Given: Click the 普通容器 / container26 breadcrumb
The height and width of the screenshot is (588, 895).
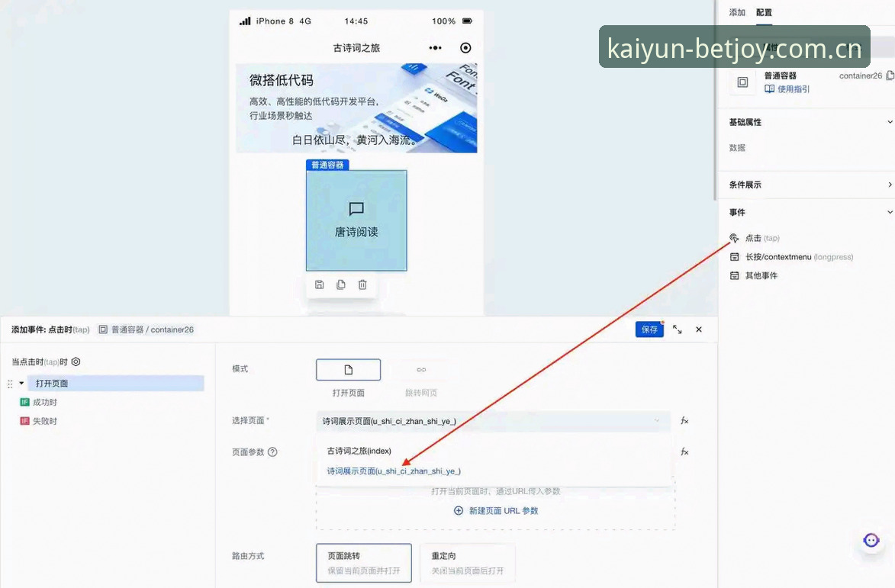Looking at the screenshot, I should pyautogui.click(x=146, y=329).
